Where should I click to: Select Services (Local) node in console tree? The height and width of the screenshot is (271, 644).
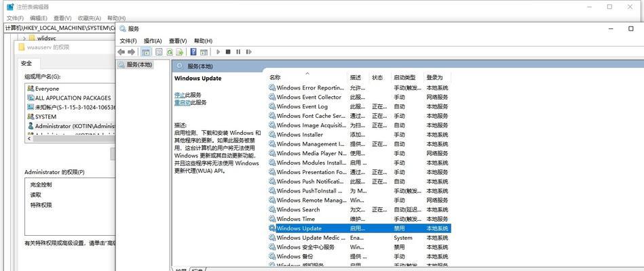point(135,64)
